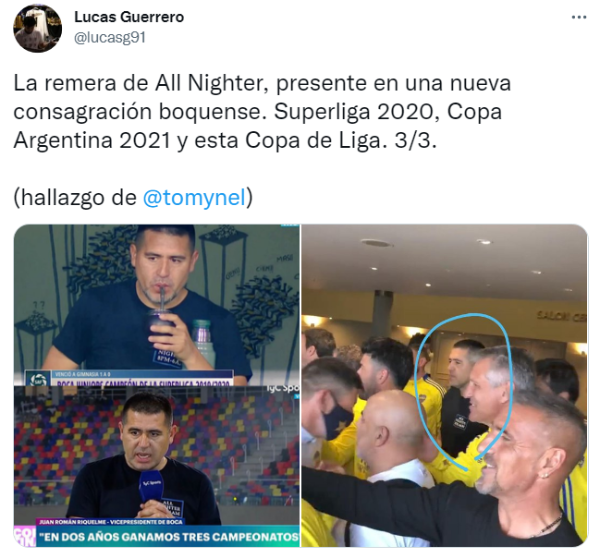Click the "EN DOS AÑOS GANAMOS TRES CAMPEONATOS" banner
This screenshot has width=600, height=558.
click(x=167, y=537)
